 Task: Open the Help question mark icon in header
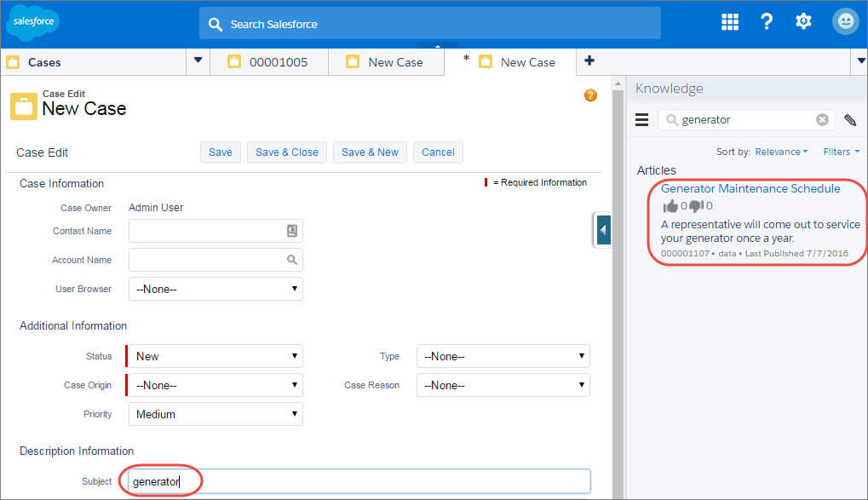point(767,21)
